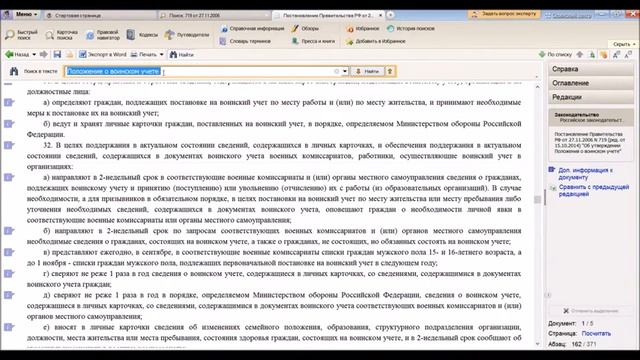Collapse the toolbar via Скрыть
The height and width of the screenshot is (360, 640).
[x=624, y=44]
